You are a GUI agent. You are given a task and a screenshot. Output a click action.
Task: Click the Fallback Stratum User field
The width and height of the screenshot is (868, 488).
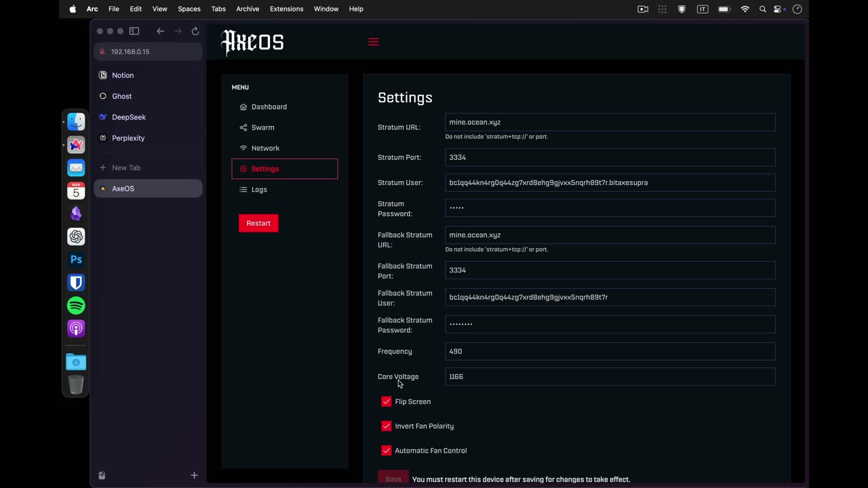tap(610, 297)
